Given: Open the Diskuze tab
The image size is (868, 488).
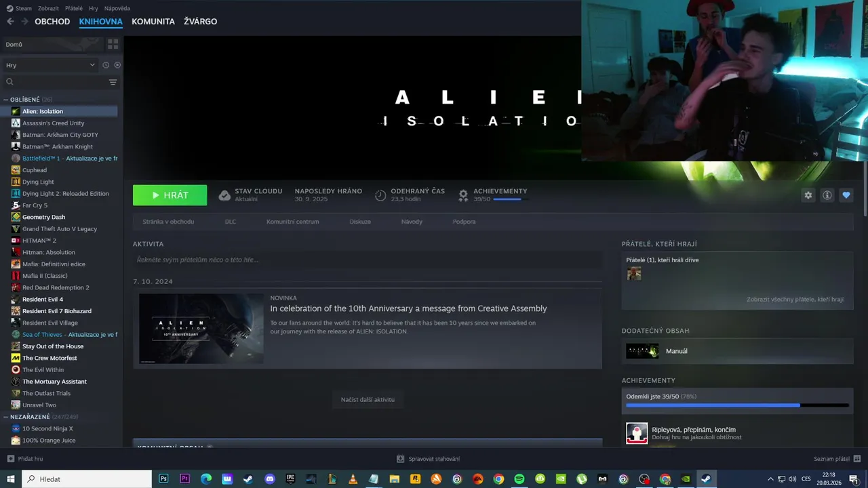Looking at the screenshot, I should point(360,222).
